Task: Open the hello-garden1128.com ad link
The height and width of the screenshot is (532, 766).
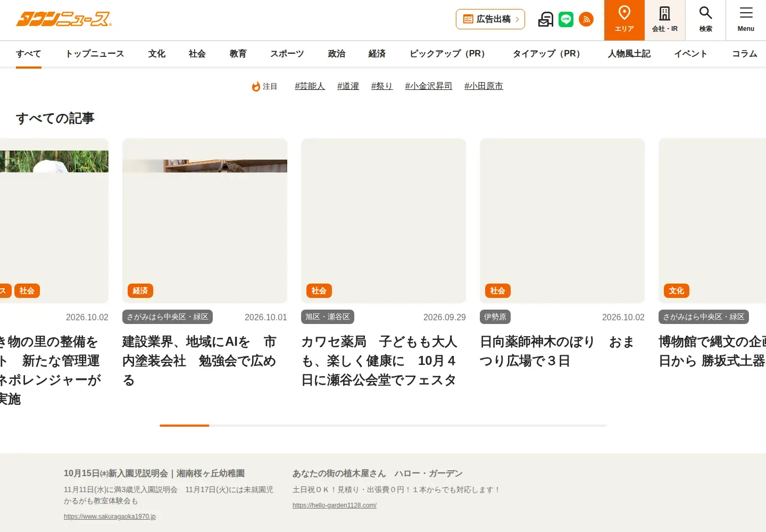Action: coord(335,505)
